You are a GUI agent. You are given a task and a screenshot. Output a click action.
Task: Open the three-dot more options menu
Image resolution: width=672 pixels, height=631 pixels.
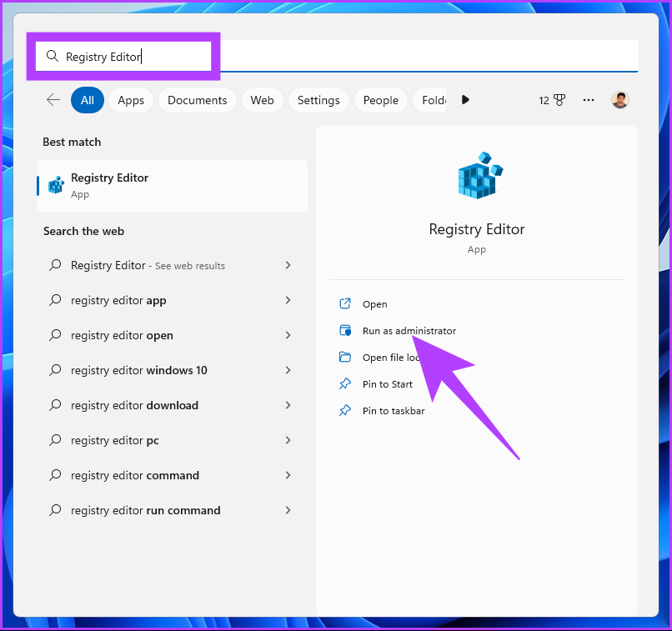coord(589,100)
